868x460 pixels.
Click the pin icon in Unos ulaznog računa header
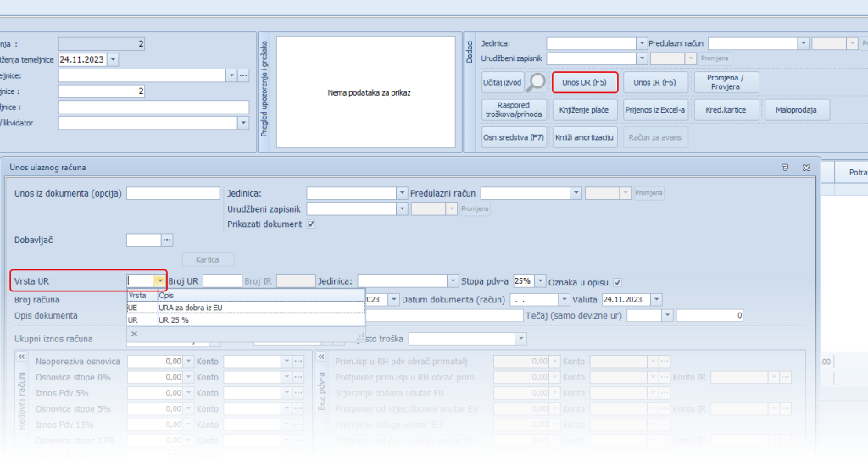(786, 168)
